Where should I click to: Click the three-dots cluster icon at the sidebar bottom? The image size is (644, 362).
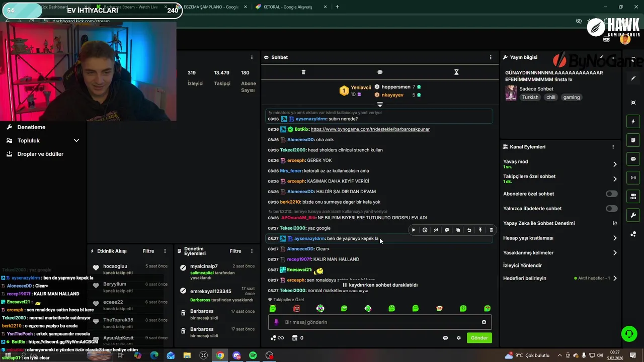(x=633, y=234)
